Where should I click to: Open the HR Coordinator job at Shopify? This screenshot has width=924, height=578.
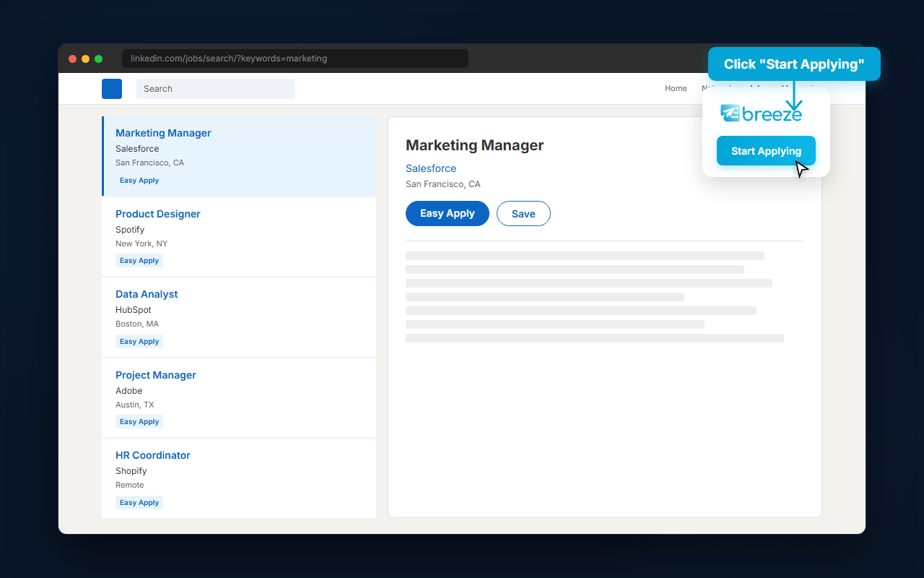pyautogui.click(x=153, y=455)
